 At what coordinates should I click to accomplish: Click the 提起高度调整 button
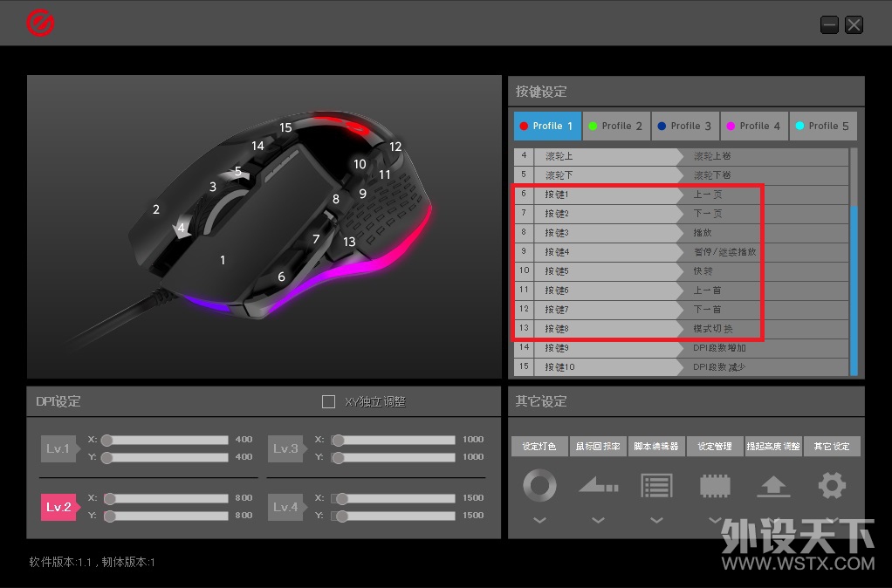click(x=773, y=447)
